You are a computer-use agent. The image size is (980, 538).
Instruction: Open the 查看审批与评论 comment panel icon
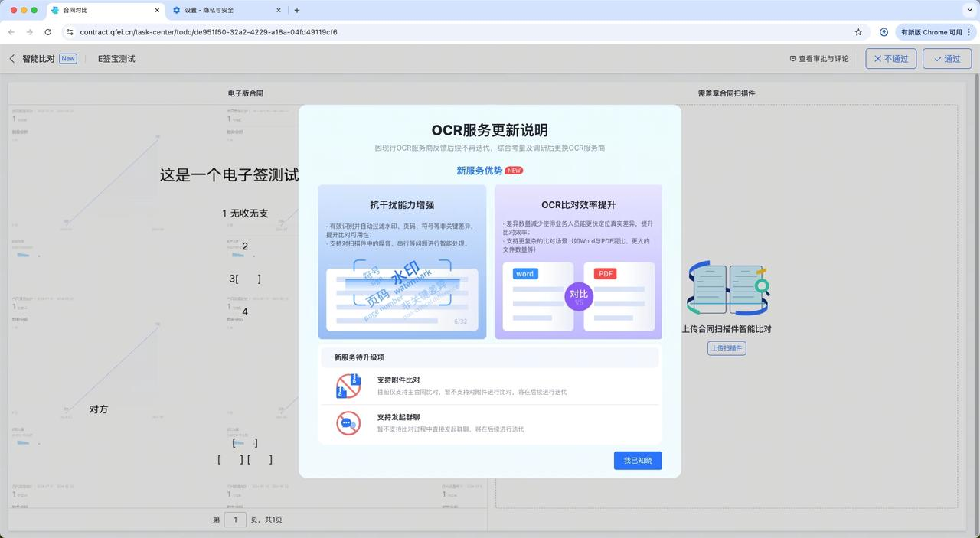[792, 58]
